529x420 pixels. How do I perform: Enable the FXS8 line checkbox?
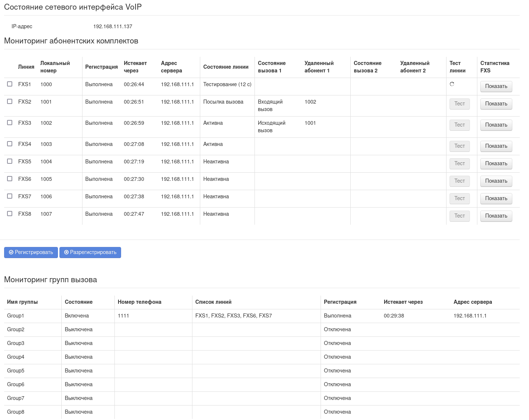10,214
